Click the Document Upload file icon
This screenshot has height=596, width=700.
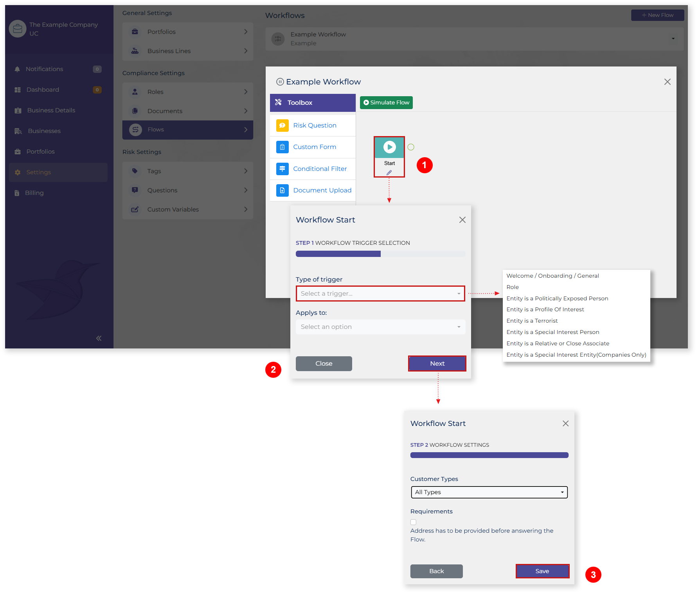(x=283, y=190)
